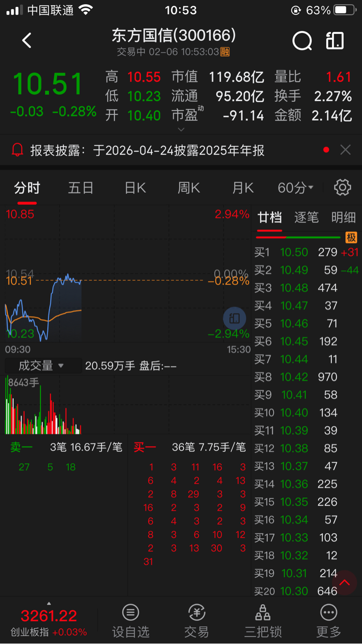Select the 买17 10.33 order row

coord(306,538)
